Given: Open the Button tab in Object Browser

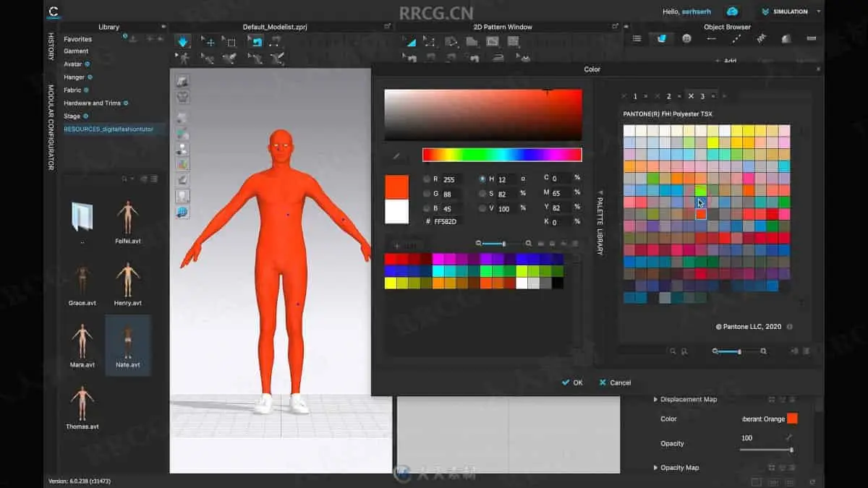Looking at the screenshot, I should point(686,39).
